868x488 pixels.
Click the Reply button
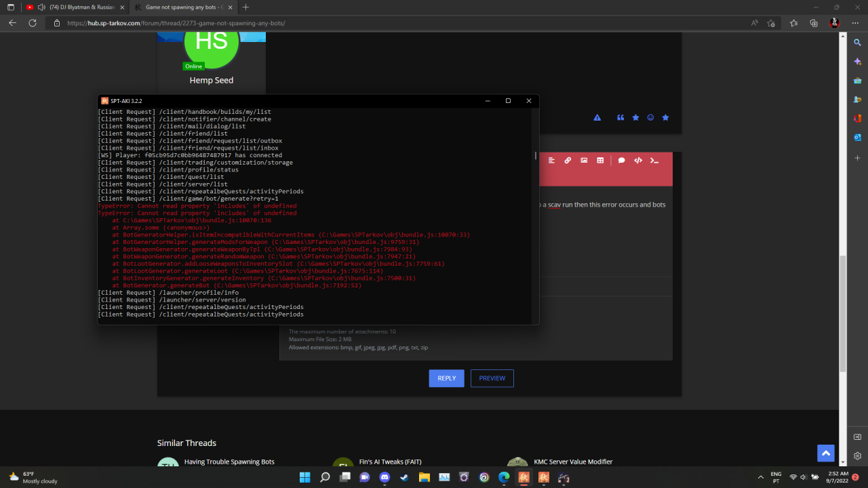[446, 378]
